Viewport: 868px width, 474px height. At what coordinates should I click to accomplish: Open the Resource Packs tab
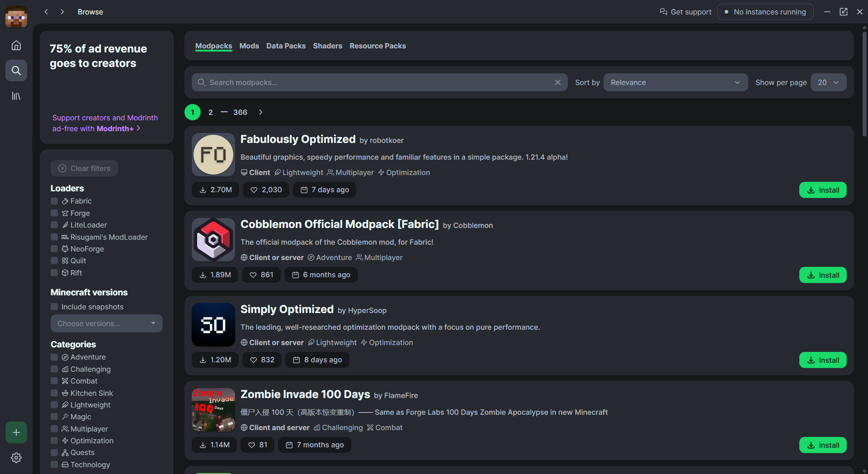point(377,46)
